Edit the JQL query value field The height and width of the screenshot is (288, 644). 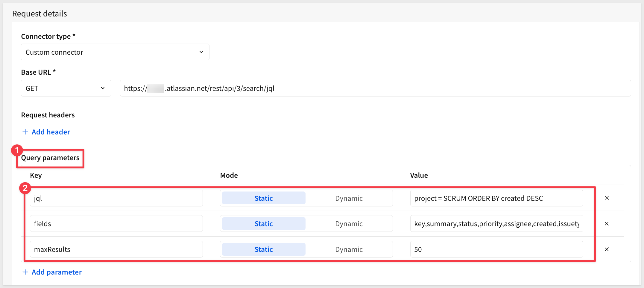(x=496, y=198)
